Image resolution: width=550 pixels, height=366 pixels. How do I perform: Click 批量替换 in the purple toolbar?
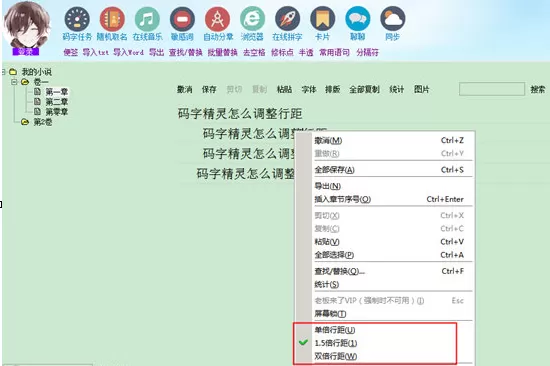tap(222, 52)
